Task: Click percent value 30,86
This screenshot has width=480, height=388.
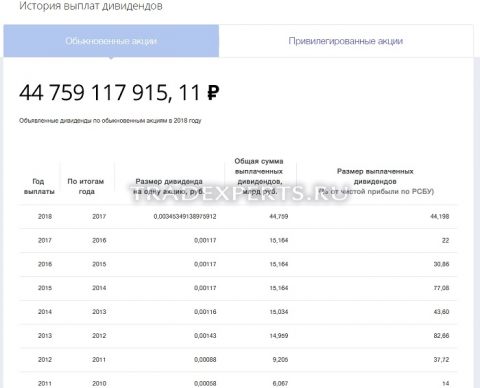Action: [441, 264]
